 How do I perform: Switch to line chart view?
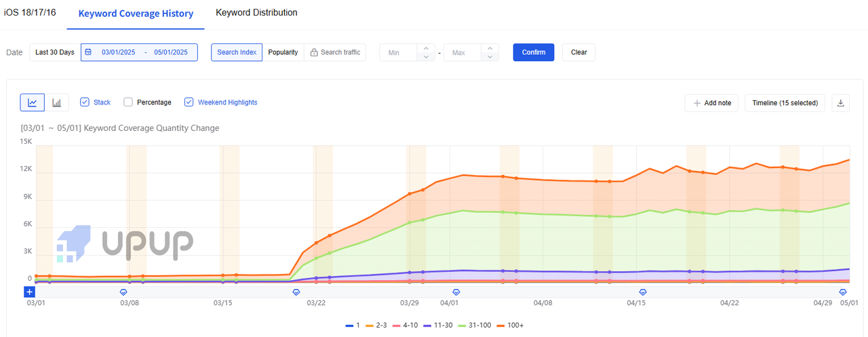click(33, 102)
